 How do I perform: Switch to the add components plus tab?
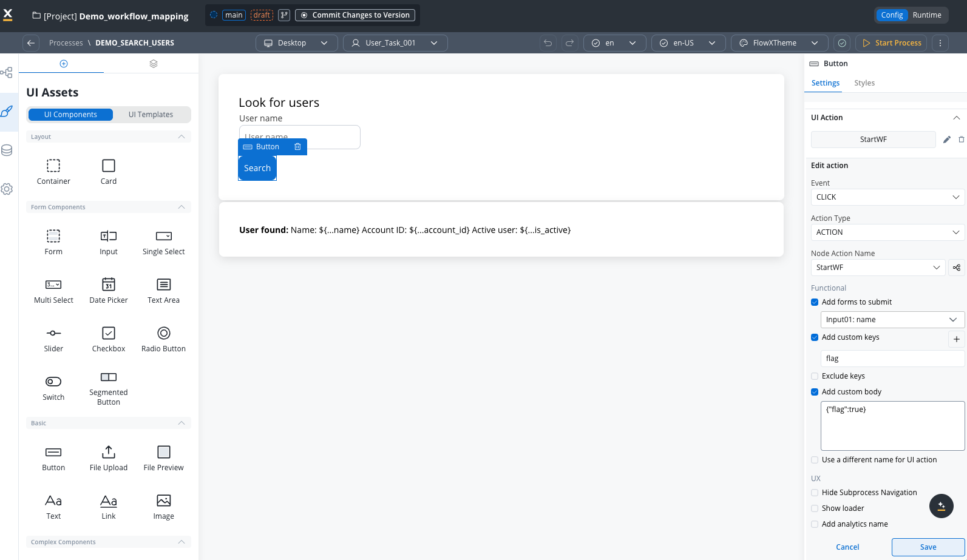64,64
